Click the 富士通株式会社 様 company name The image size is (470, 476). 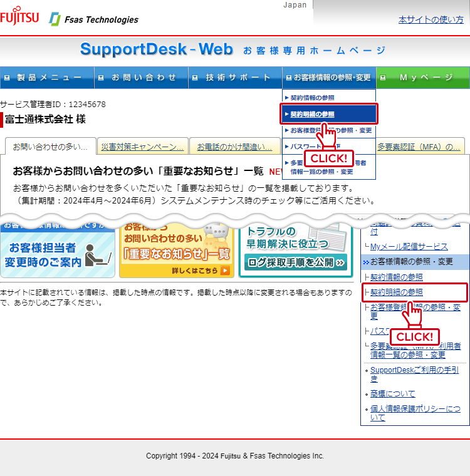45,119
